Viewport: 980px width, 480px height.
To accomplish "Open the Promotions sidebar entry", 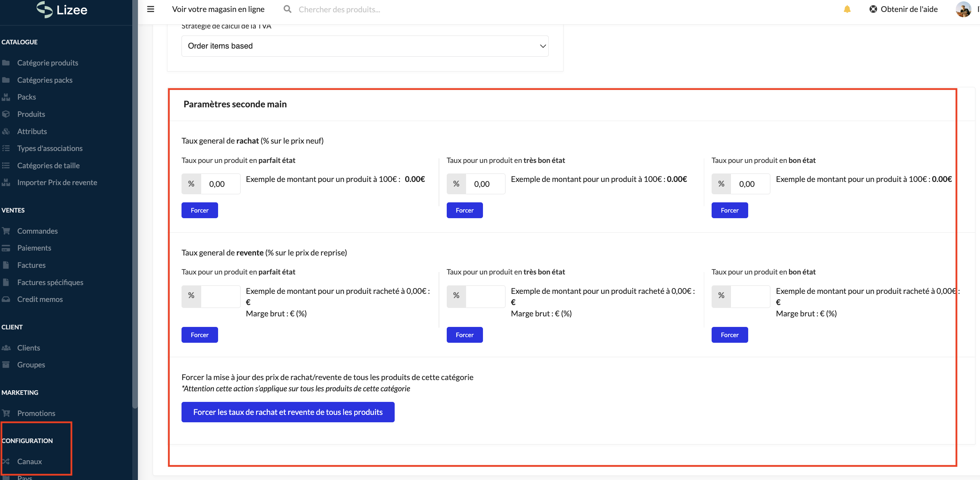I will pyautogui.click(x=36, y=413).
